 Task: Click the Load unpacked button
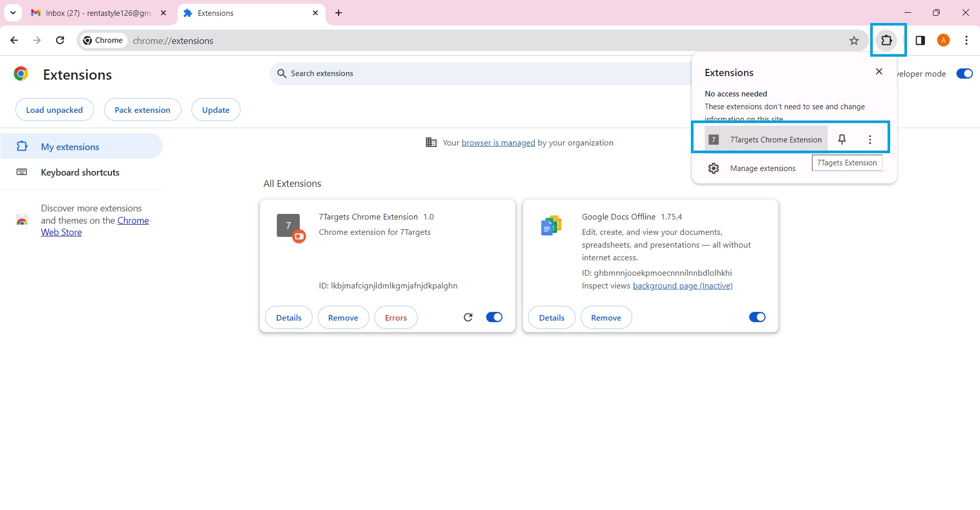pyautogui.click(x=54, y=109)
